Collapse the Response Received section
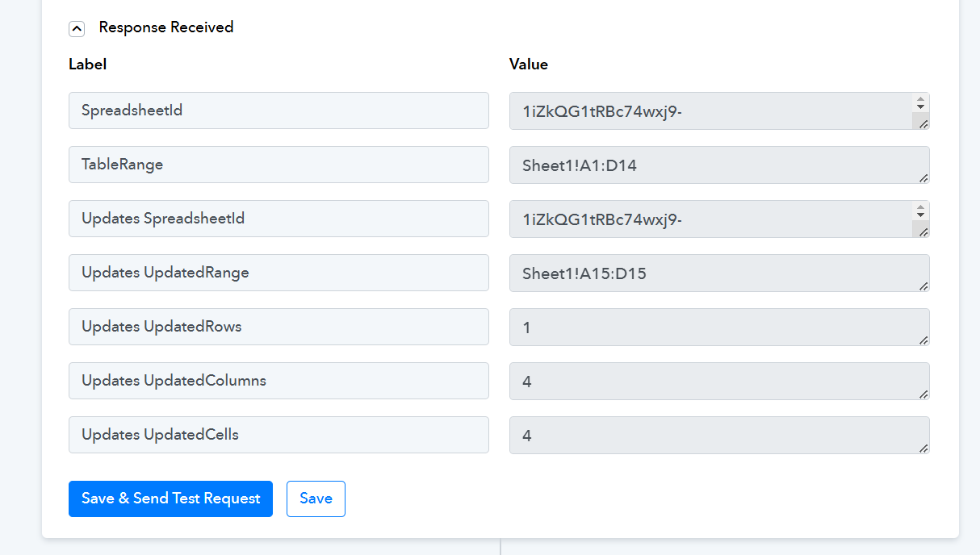 click(77, 29)
